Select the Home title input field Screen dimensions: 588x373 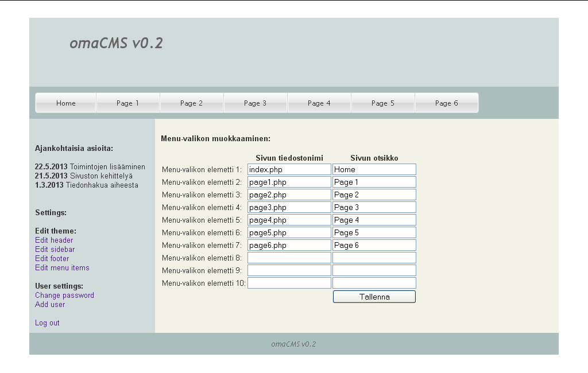[374, 169]
